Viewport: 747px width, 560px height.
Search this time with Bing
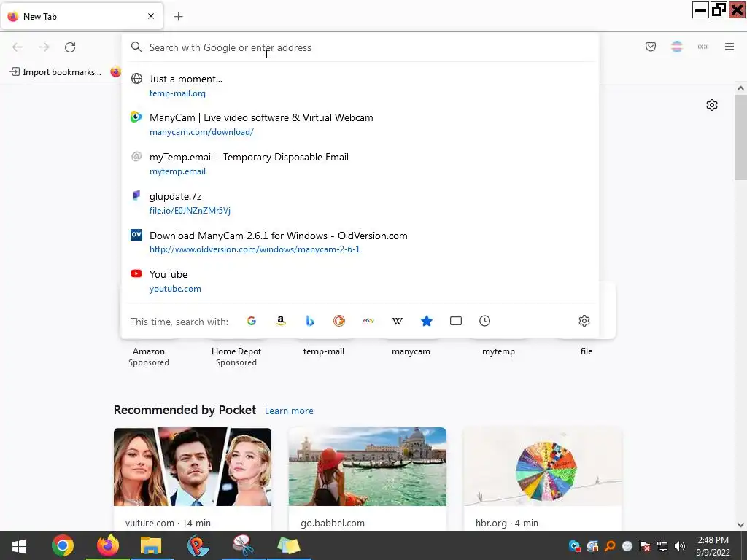click(x=309, y=321)
